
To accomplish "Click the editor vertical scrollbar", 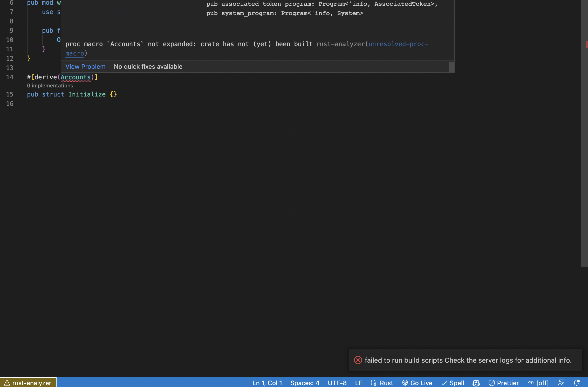I will point(584,133).
